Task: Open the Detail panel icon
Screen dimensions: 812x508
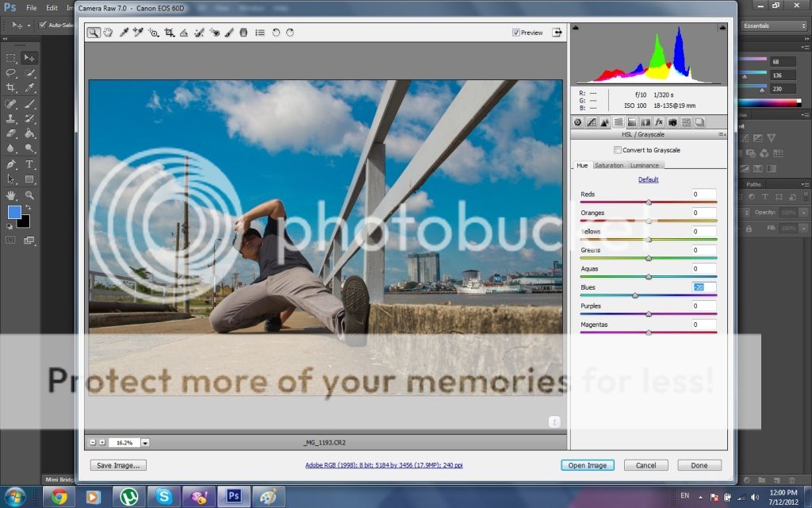Action: tap(605, 122)
